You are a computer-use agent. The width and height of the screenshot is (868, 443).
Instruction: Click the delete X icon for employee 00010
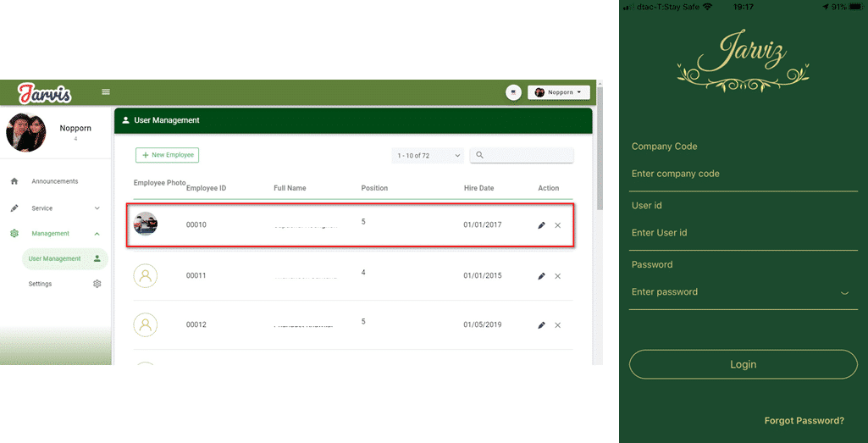557,225
